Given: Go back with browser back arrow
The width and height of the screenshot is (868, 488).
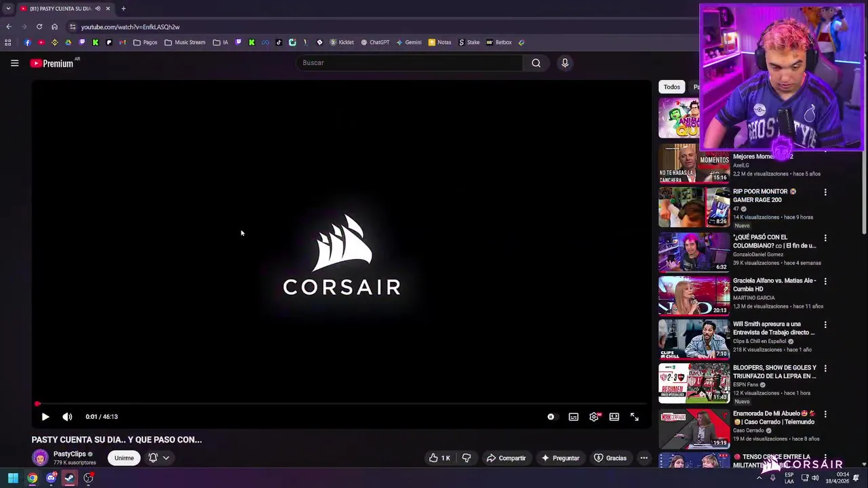Looking at the screenshot, I should coord(9,26).
